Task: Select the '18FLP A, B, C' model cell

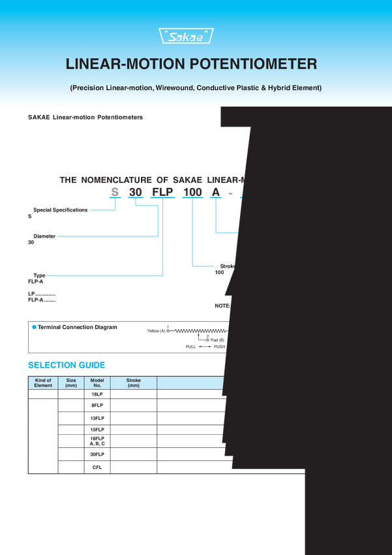Action: [x=97, y=441]
